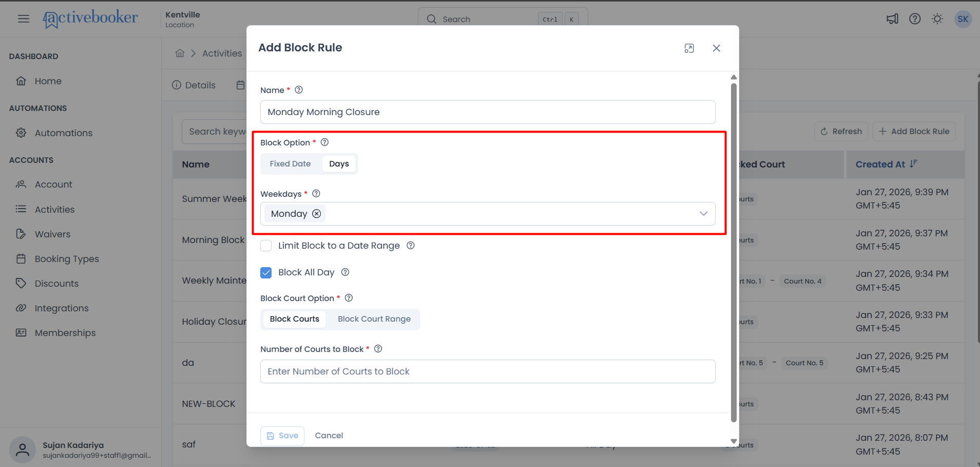
Task: Select Fixed Date block option
Action: [x=290, y=164]
